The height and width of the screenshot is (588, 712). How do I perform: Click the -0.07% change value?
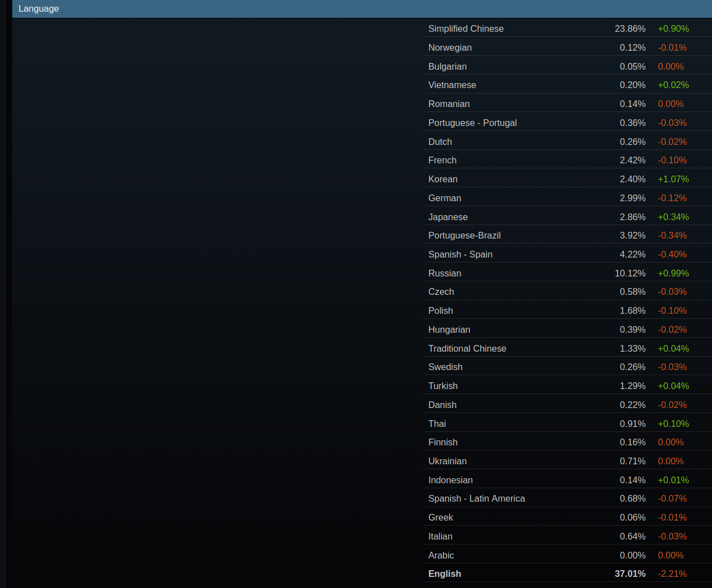tap(672, 498)
